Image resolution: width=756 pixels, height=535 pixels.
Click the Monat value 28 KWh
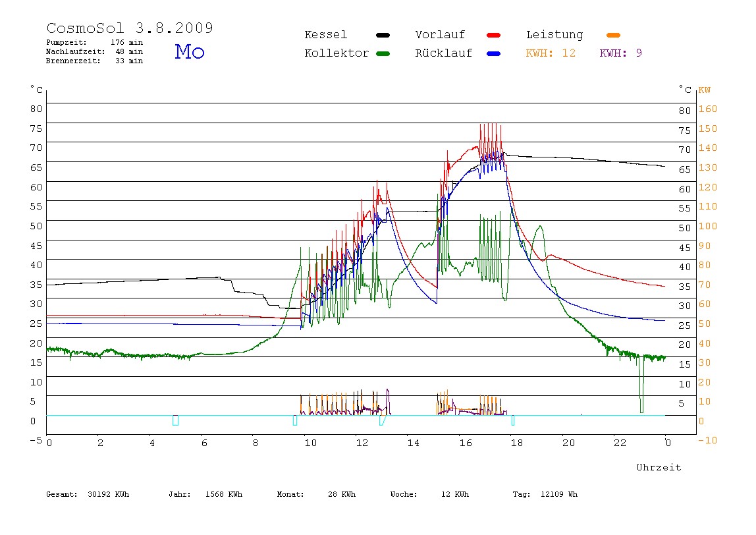342,494
